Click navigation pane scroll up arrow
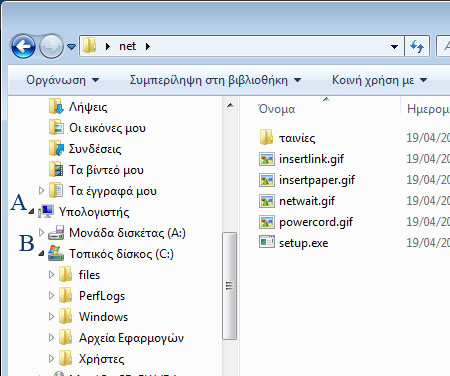The width and height of the screenshot is (450, 376). click(230, 105)
